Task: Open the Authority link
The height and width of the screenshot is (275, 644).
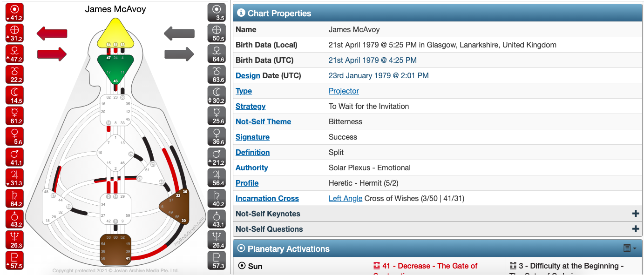Action: [x=251, y=168]
